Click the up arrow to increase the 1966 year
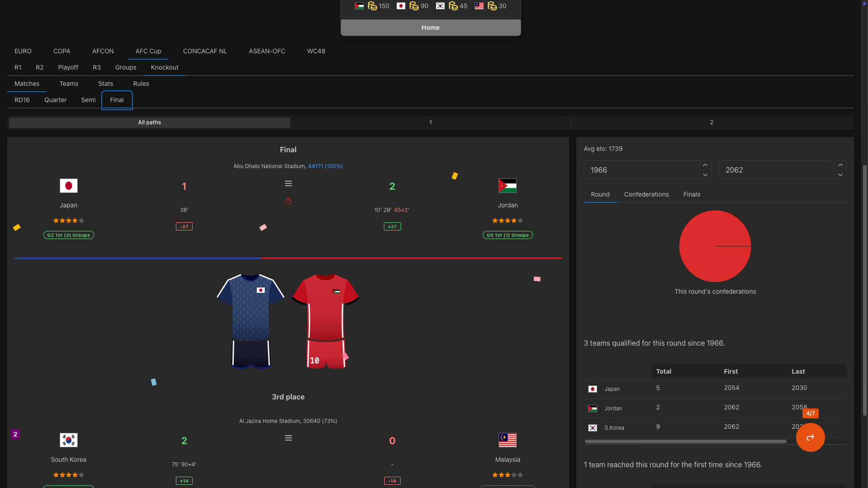This screenshot has height=488, width=868. pyautogui.click(x=705, y=166)
